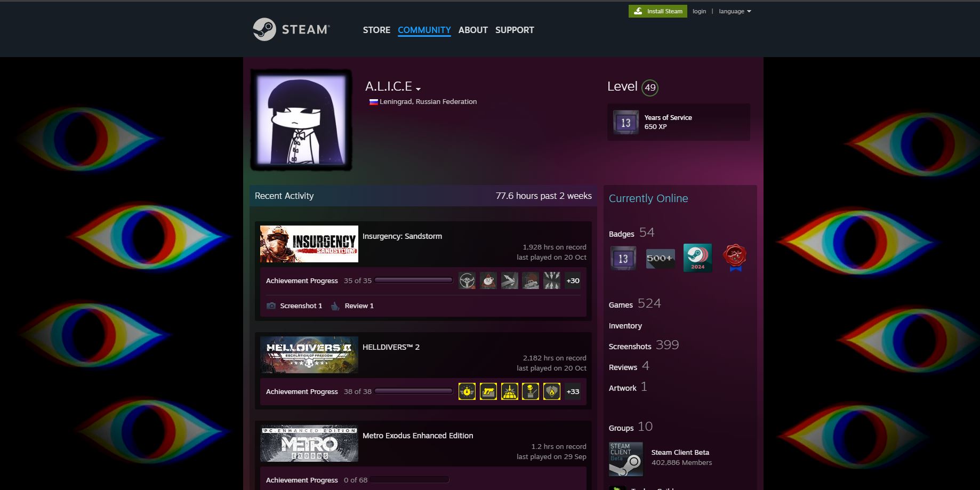This screenshot has height=490, width=980.
Task: Click the '402,886 Members' text
Action: pos(681,463)
